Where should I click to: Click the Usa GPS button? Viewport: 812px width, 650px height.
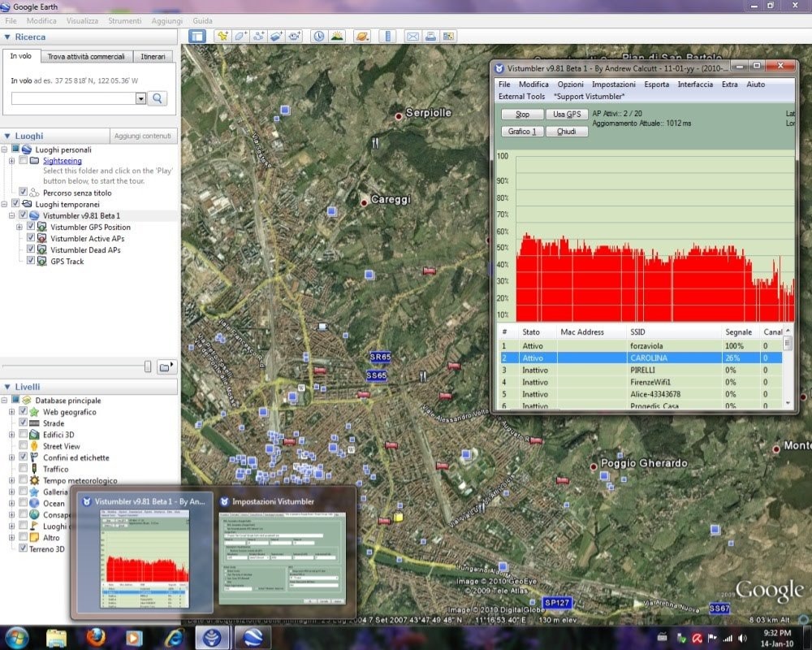click(566, 115)
